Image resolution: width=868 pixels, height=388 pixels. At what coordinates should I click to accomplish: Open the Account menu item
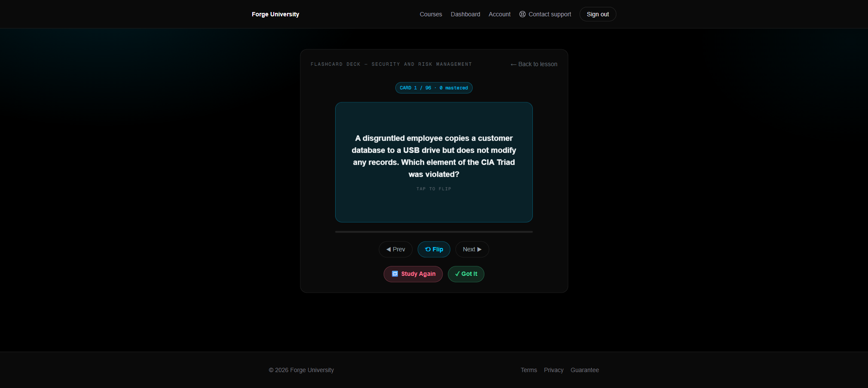[499, 14]
